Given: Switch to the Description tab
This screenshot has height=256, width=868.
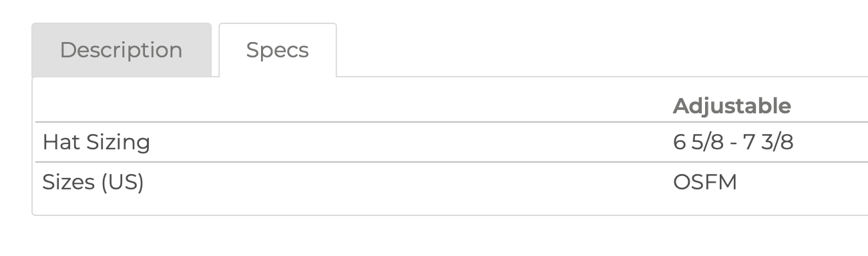Looking at the screenshot, I should [x=121, y=50].
